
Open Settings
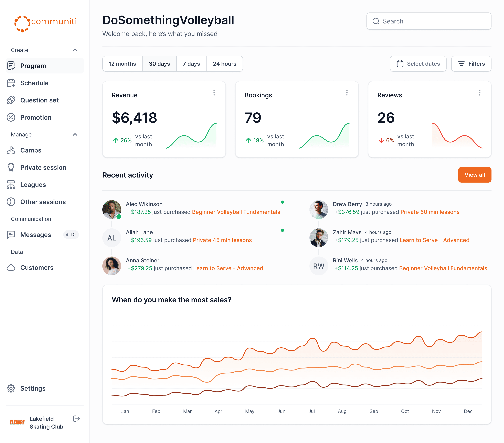click(x=45, y=388)
